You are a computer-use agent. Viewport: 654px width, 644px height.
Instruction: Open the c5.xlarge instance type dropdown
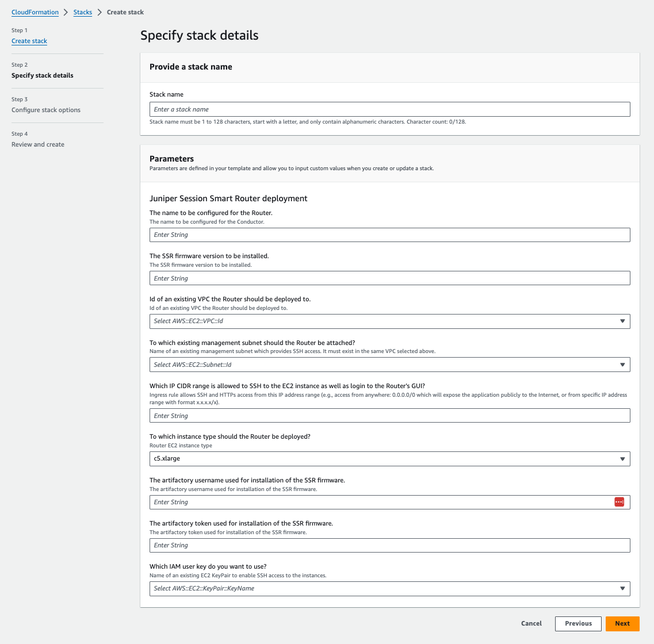point(389,459)
